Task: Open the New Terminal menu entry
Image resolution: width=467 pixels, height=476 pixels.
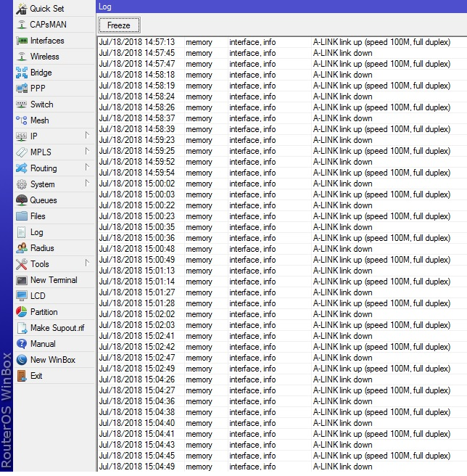Action: click(54, 280)
